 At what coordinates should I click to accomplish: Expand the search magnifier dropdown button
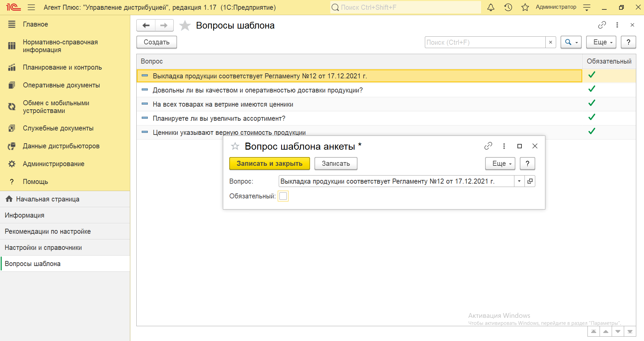point(571,42)
